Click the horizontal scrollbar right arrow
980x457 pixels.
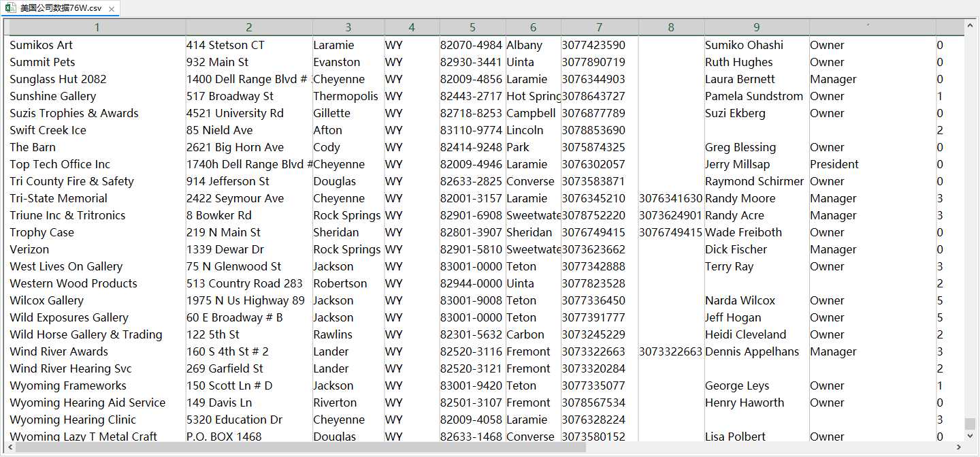[x=959, y=447]
